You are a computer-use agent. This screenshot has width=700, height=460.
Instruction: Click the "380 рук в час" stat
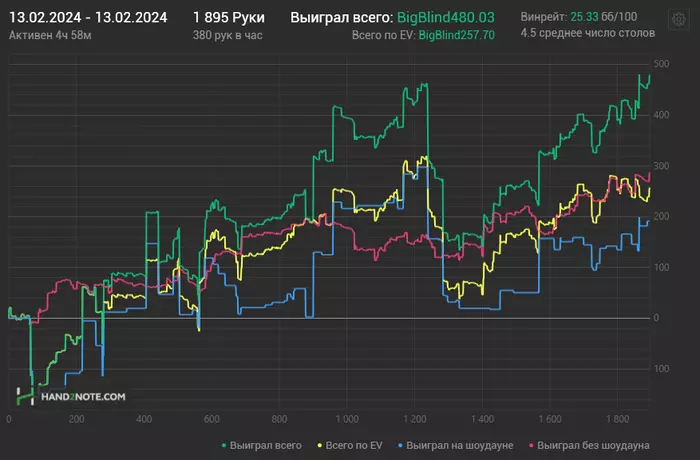(228, 35)
